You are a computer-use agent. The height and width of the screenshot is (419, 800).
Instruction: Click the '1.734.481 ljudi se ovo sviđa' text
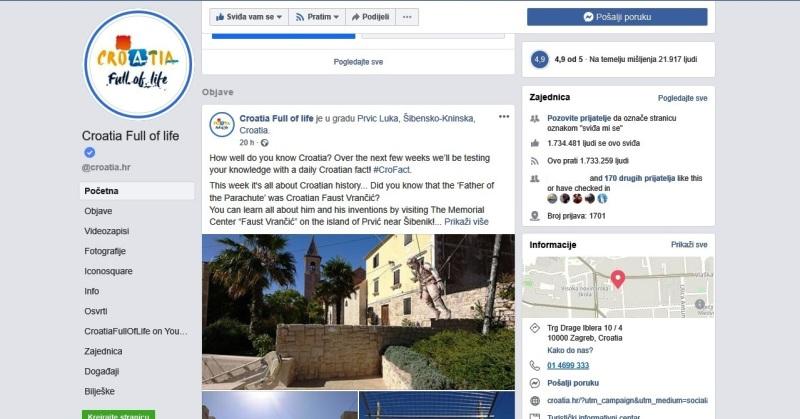(x=593, y=143)
